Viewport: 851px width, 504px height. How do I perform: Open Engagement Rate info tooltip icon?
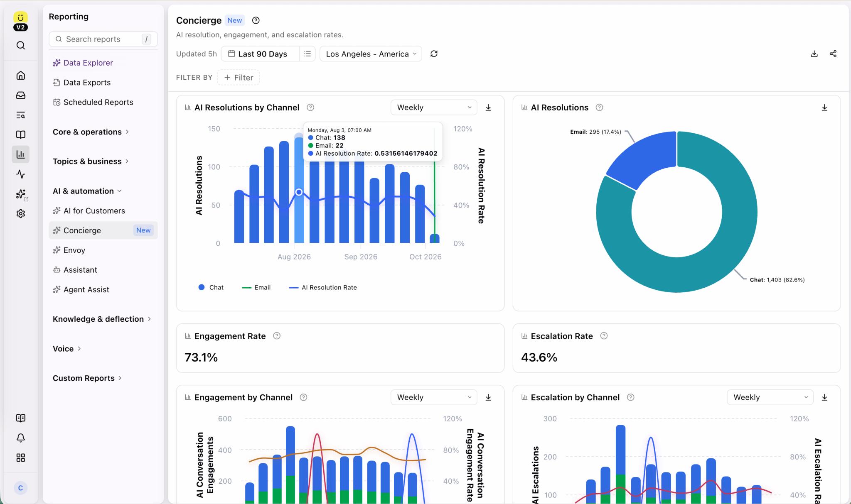click(x=277, y=336)
